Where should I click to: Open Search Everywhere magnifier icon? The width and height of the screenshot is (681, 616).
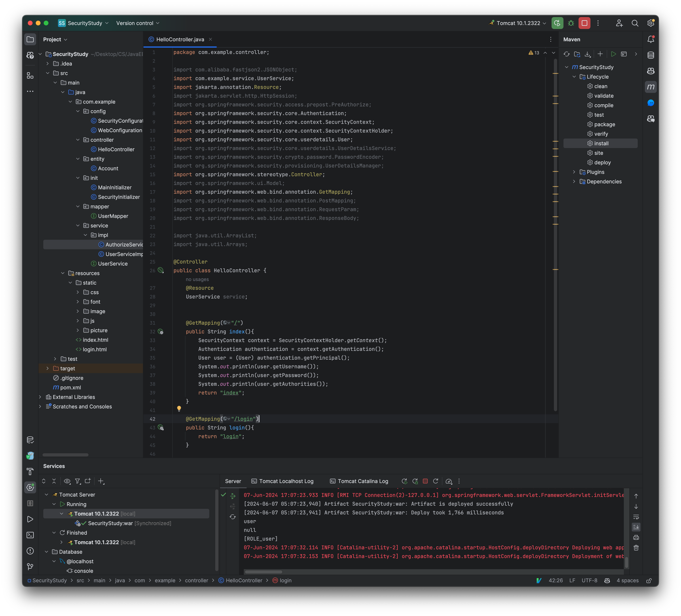tap(635, 23)
